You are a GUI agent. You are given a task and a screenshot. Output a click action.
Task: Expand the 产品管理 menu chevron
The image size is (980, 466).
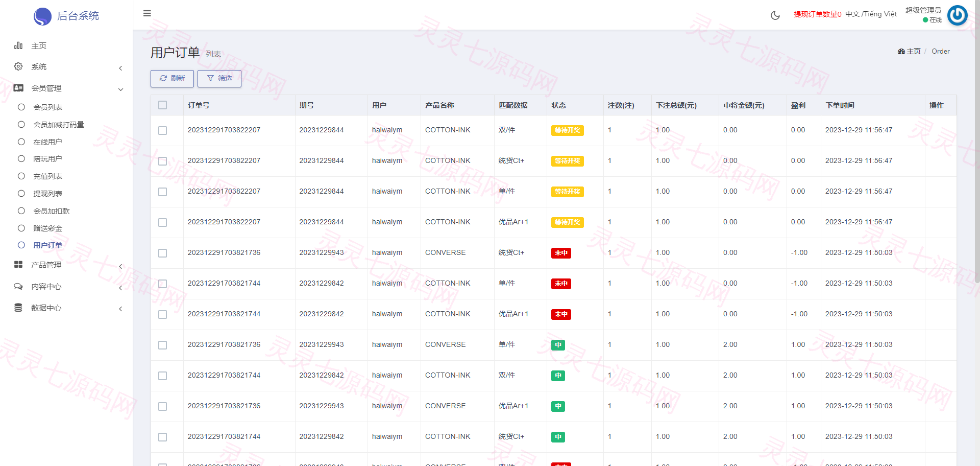120,266
